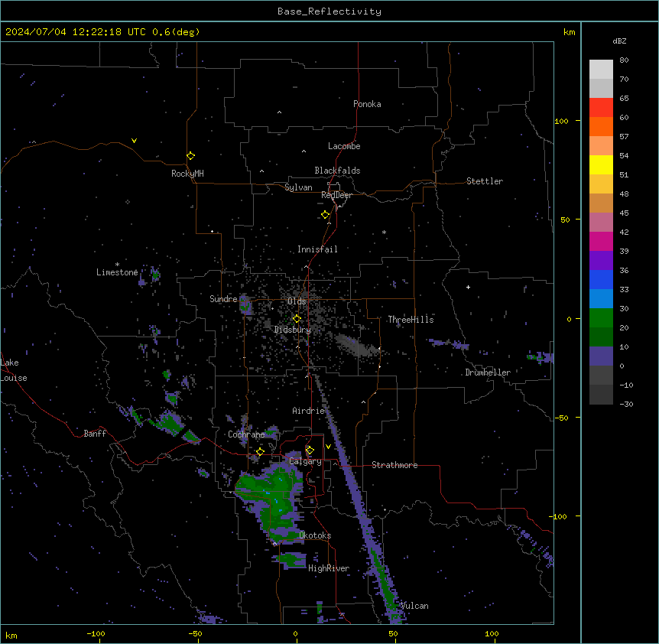Click the yellow diamond marker between Olds and Didsbury

[297, 319]
